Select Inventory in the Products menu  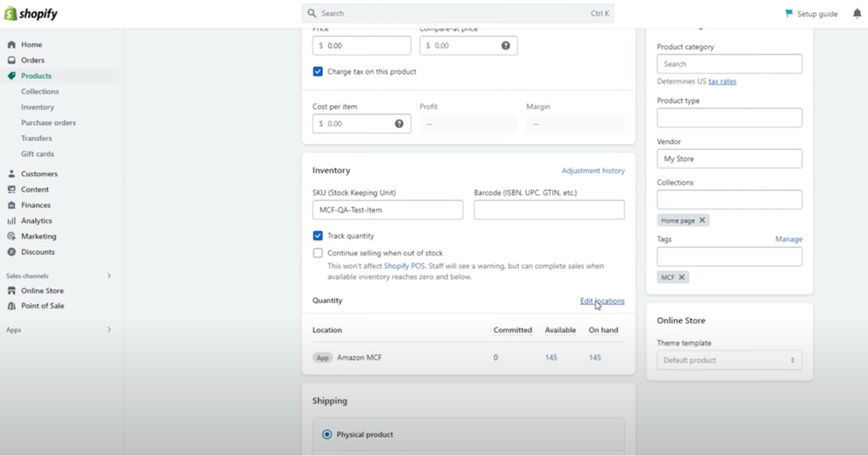coord(38,107)
